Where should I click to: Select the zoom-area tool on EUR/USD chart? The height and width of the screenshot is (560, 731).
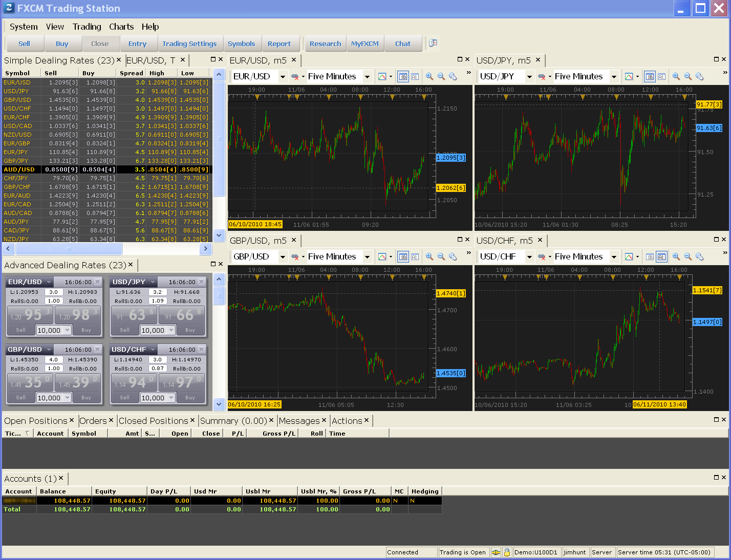tap(453, 76)
